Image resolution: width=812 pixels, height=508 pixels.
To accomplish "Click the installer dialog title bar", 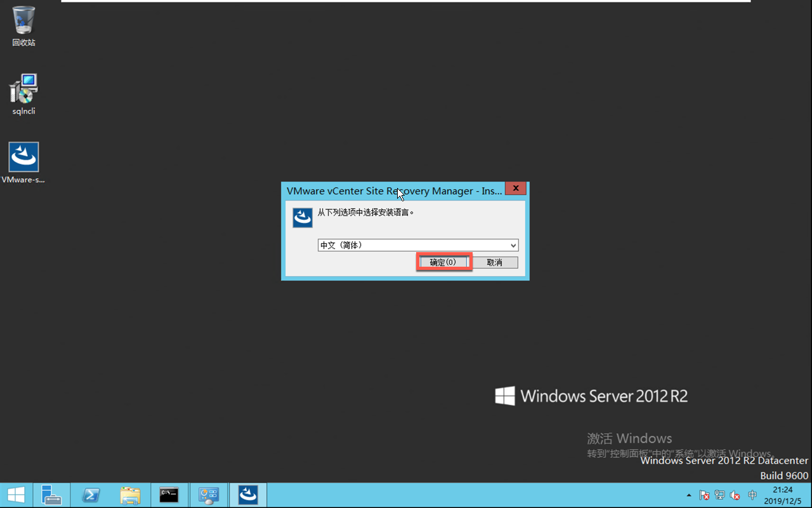I will click(x=393, y=190).
